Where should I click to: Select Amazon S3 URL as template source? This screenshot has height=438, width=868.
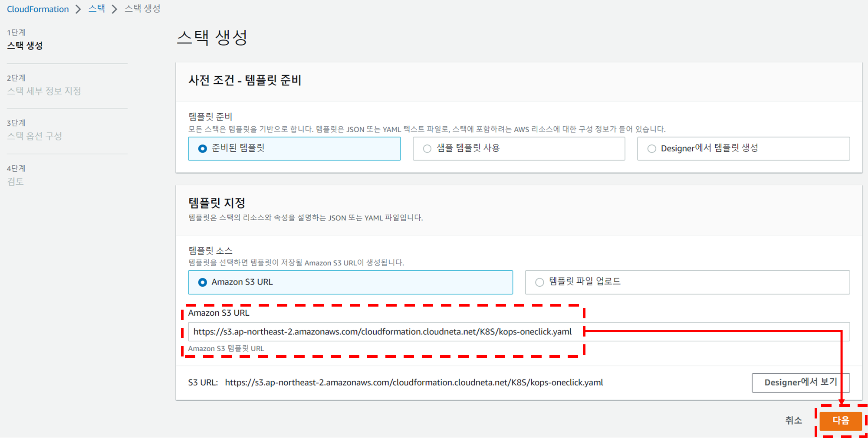pos(203,282)
